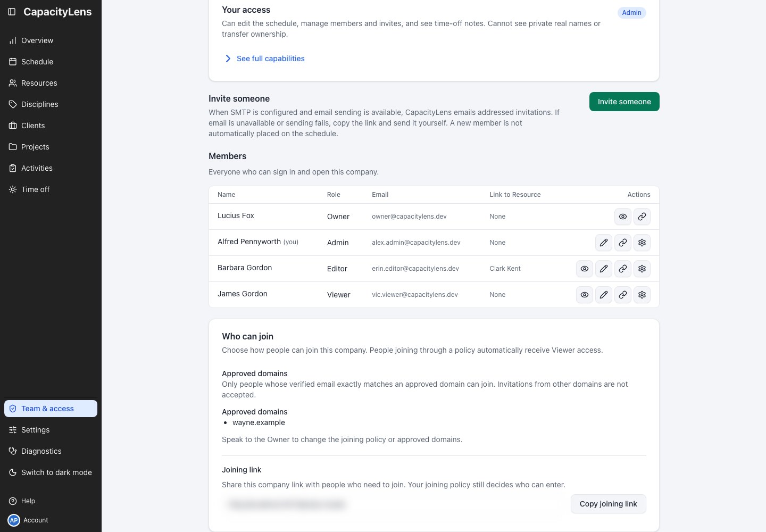View Lucius Fox's details eye icon
Viewport: 766px width, 532px height.
tap(623, 217)
